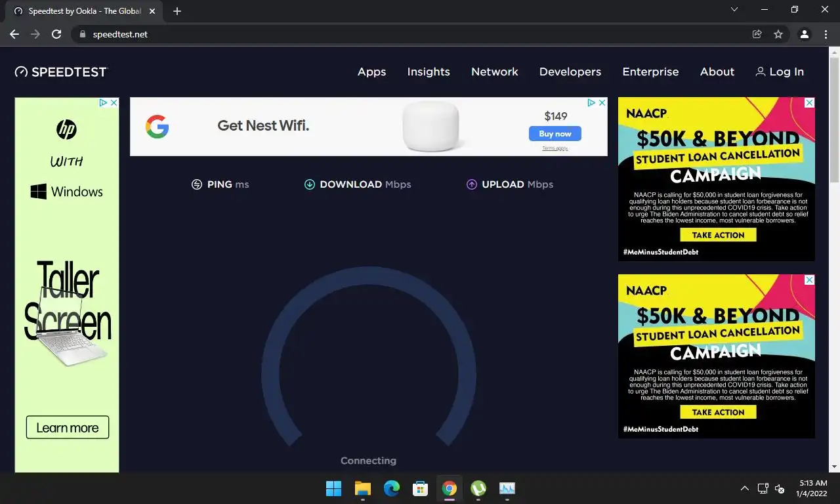840x504 pixels.
Task: Click the Chrome taskbar icon
Action: [450, 488]
